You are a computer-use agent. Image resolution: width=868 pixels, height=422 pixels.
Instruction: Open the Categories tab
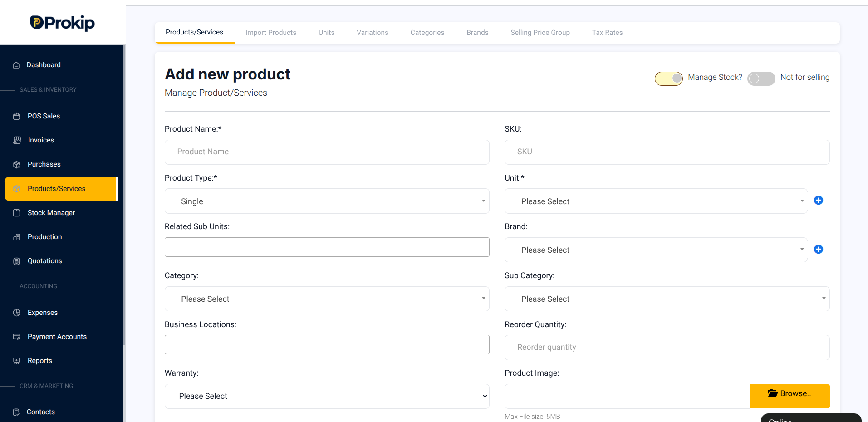pyautogui.click(x=427, y=33)
